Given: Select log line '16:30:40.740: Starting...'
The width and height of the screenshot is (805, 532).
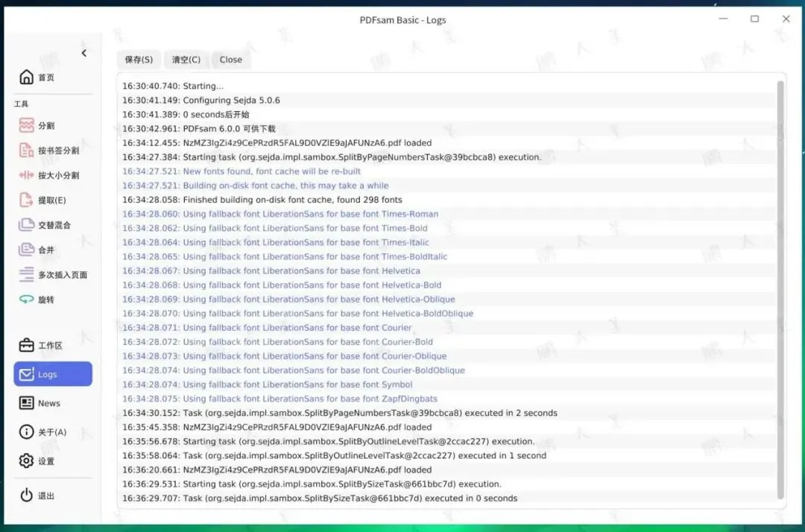Looking at the screenshot, I should click(x=446, y=86).
